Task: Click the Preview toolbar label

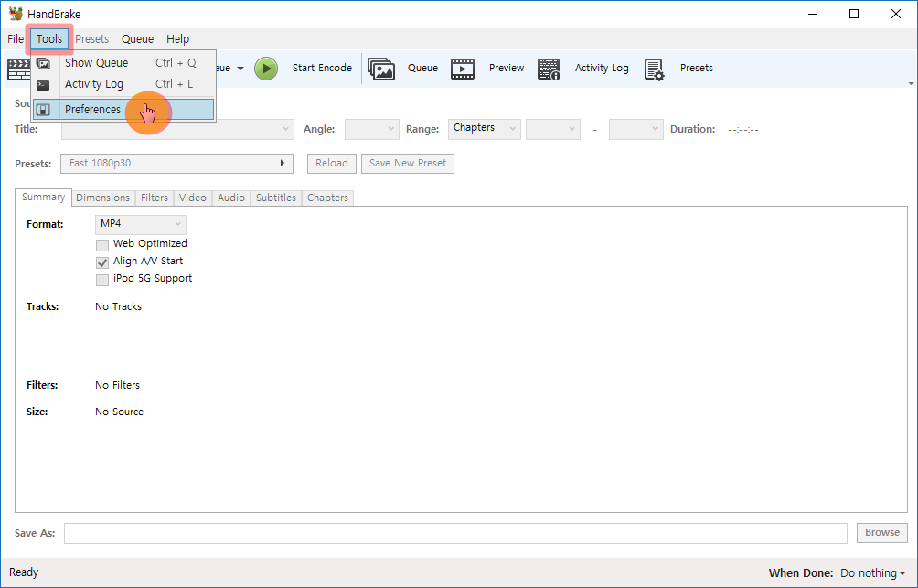Action: point(507,68)
